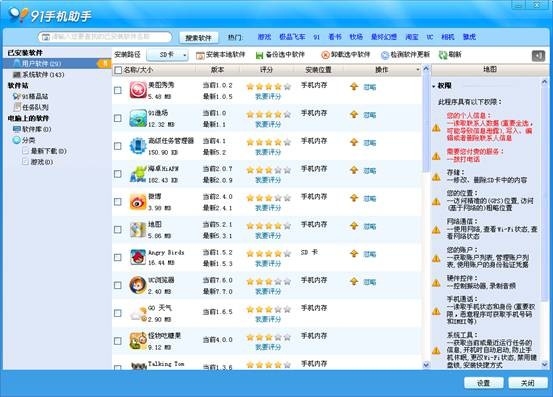Open the SD卡 install path dropdown
Image resolution: width=553 pixels, height=397 pixels.
[168, 55]
